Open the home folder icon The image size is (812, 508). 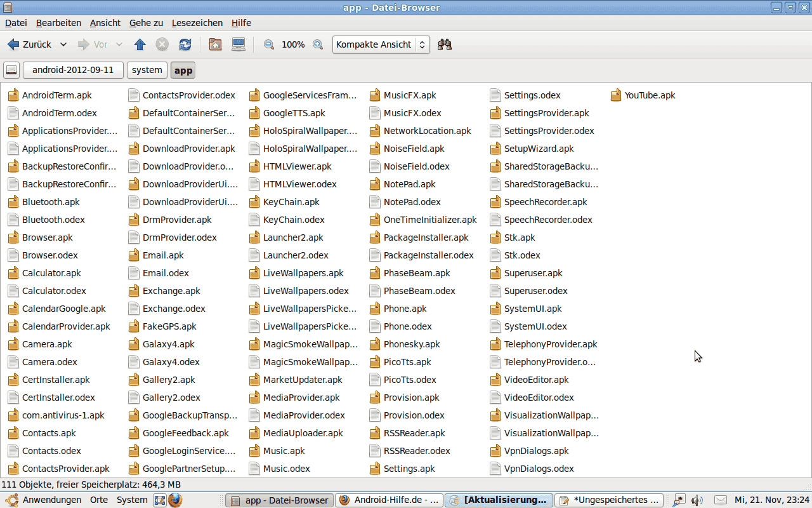(x=216, y=44)
